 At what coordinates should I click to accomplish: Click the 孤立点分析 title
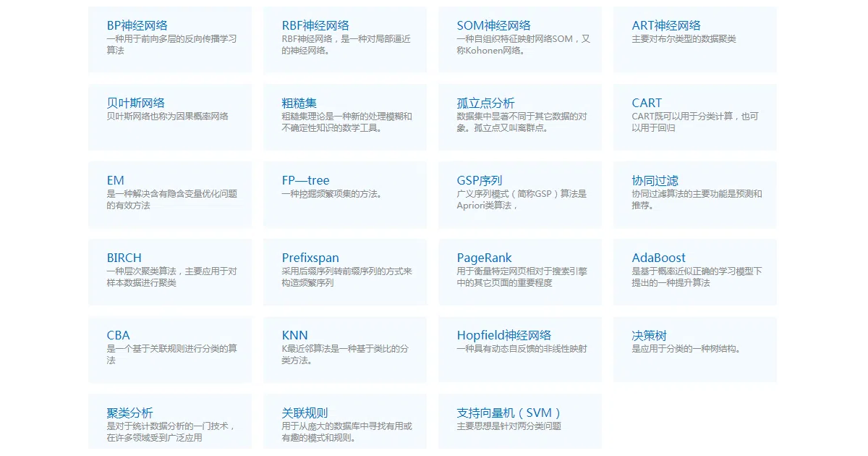pos(486,103)
